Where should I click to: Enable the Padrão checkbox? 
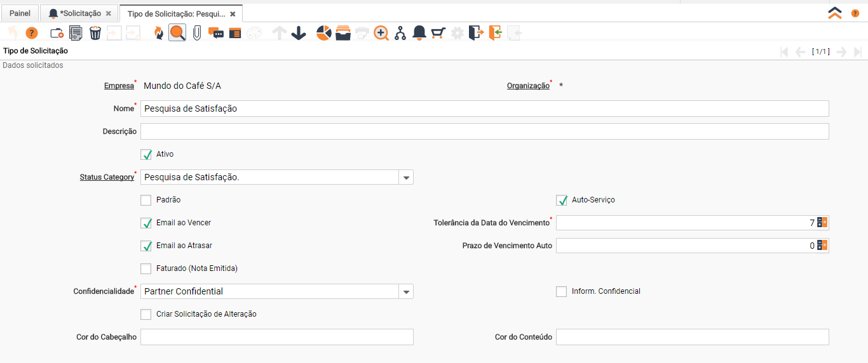click(x=147, y=200)
